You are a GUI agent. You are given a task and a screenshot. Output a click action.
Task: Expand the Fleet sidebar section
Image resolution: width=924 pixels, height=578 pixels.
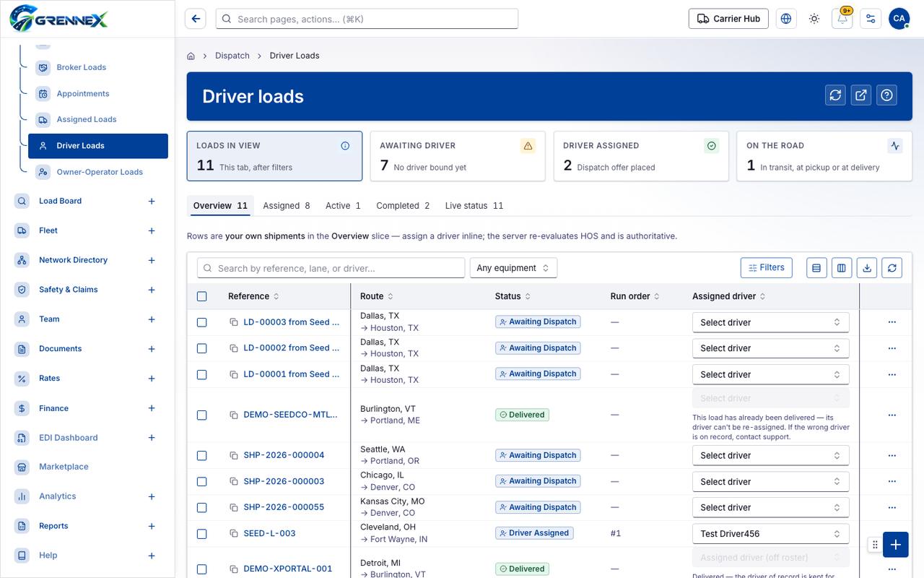click(152, 230)
